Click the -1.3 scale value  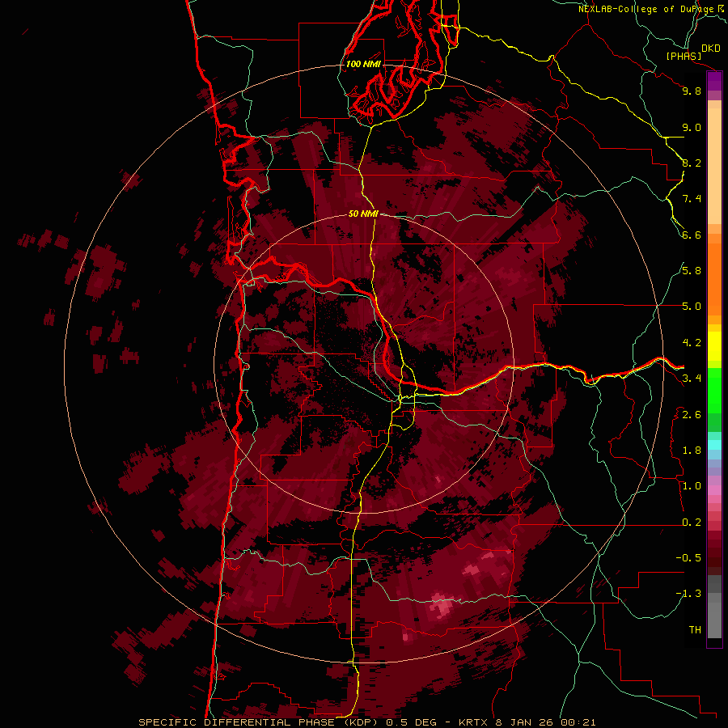[688, 594]
